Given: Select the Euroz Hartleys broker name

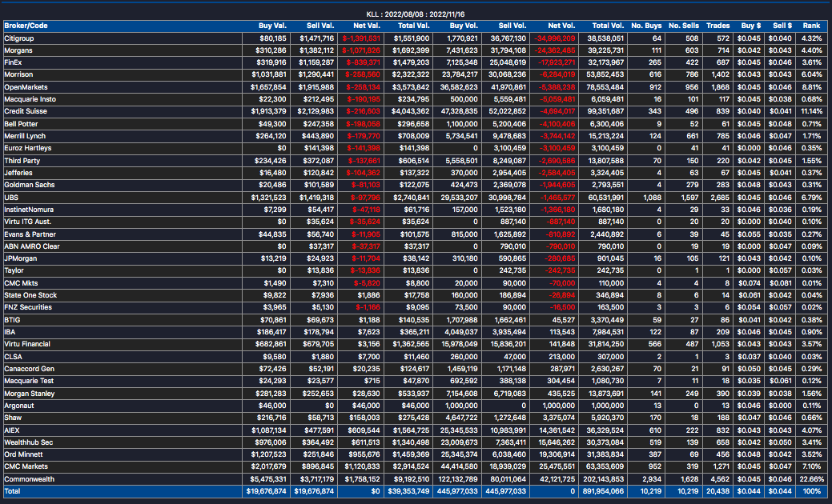Looking at the screenshot, I should pyautogui.click(x=27, y=148).
